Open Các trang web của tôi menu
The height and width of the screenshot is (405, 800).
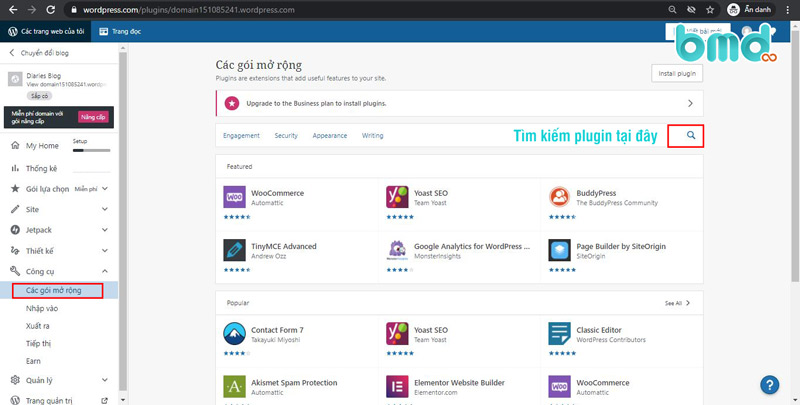point(46,31)
